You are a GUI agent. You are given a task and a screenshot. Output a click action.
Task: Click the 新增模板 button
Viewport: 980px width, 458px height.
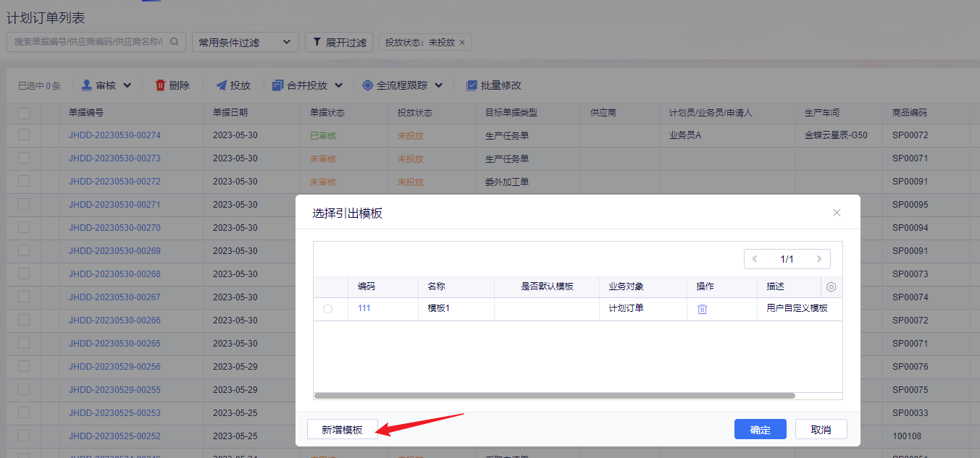click(x=342, y=429)
